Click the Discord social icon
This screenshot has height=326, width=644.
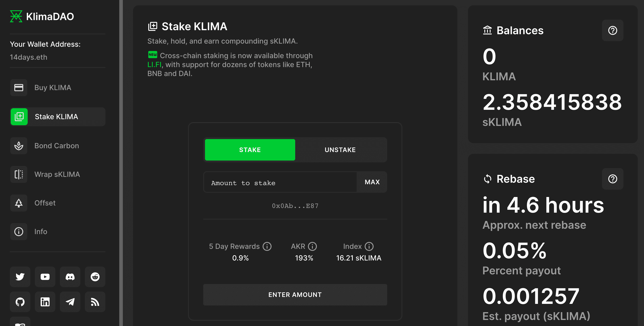69,277
